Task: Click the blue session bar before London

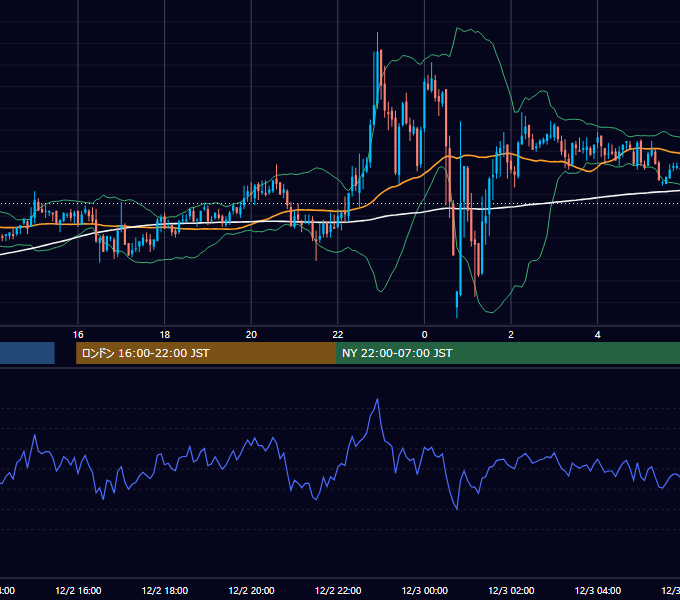Action: pos(27,353)
